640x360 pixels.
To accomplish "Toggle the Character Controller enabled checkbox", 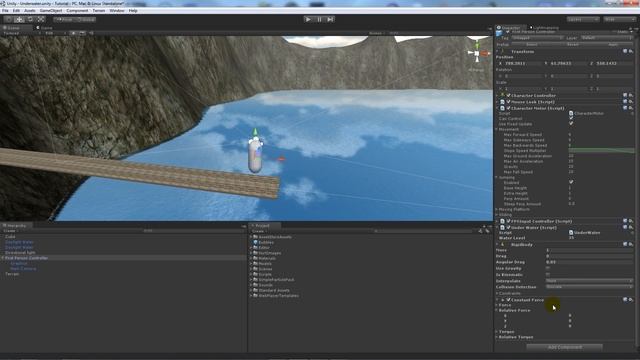I will (509, 96).
